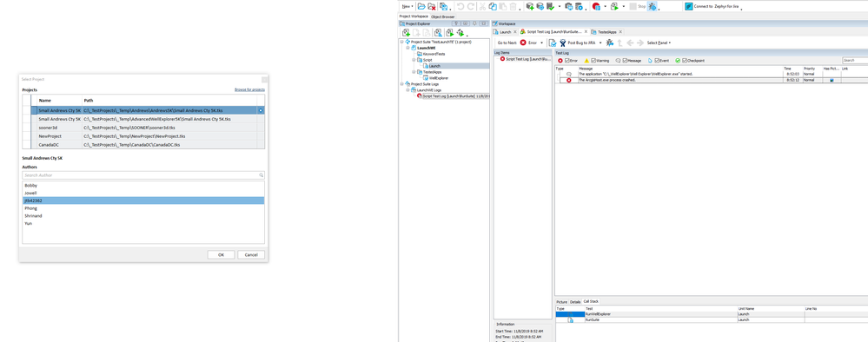
Task: Click the Record test red circle icon
Action: tap(596, 7)
